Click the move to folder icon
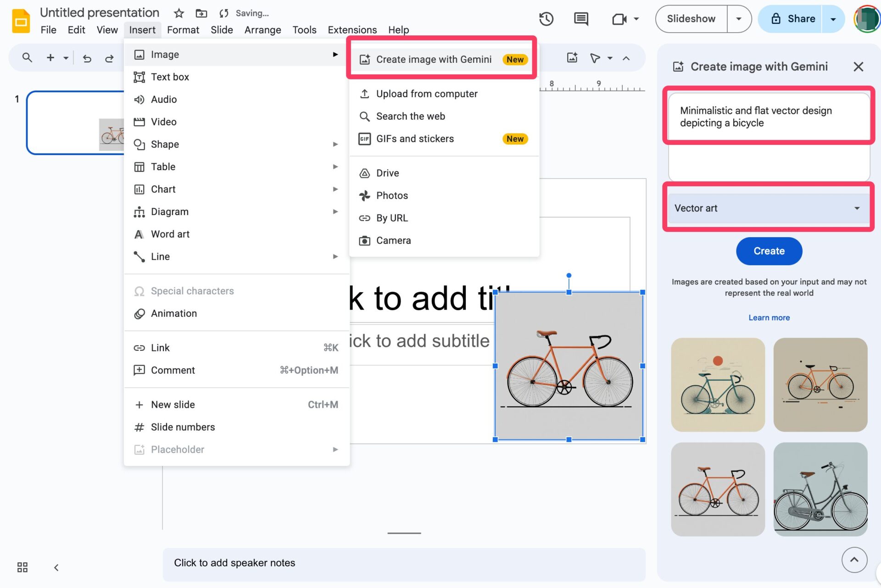 (201, 13)
